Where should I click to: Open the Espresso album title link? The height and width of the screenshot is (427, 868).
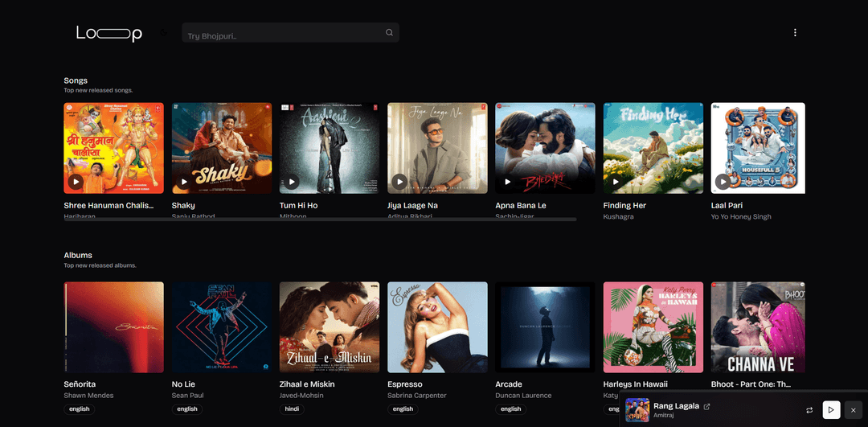[406, 384]
